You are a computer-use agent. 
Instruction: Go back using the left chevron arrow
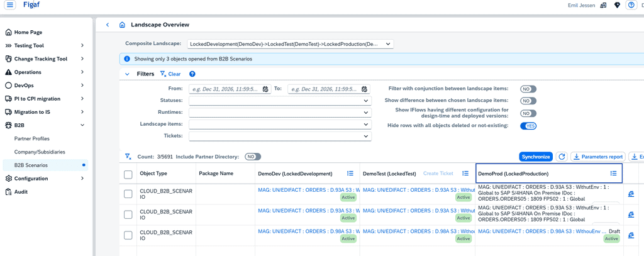108,25
